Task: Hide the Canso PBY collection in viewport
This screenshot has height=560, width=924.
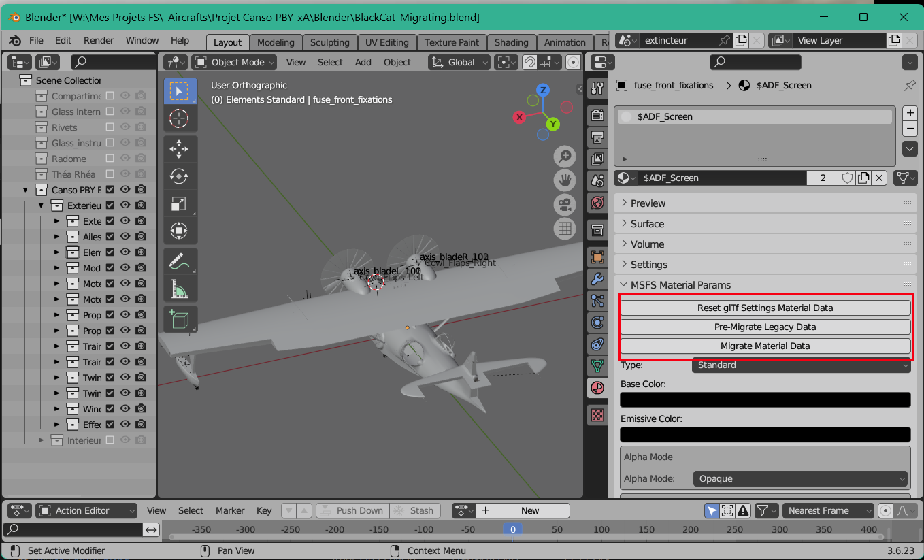Action: (125, 190)
